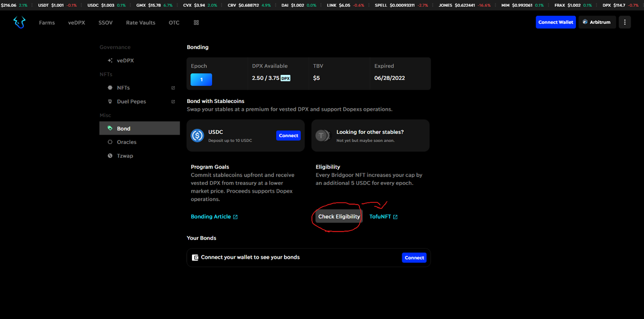Click the USDC coin icon in the bond card
This screenshot has width=644, height=319.
(x=197, y=136)
